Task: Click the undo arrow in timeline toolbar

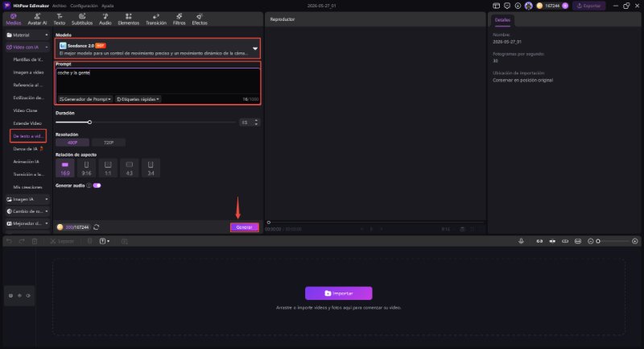Action: coord(9,241)
